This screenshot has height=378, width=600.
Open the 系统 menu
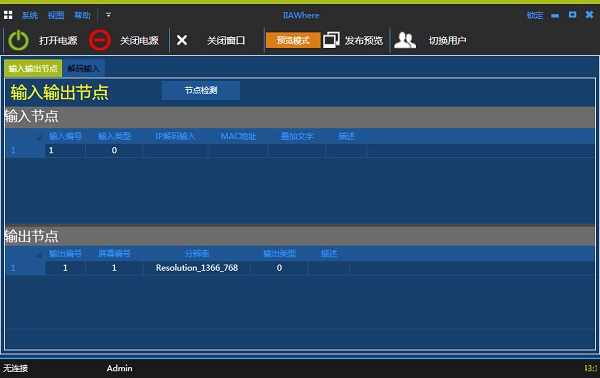[x=29, y=15]
